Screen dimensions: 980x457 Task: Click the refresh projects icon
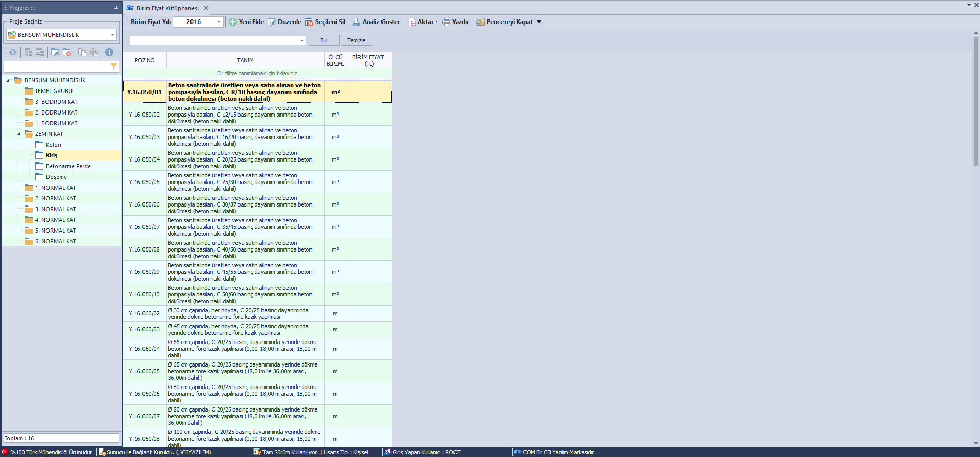[x=13, y=52]
